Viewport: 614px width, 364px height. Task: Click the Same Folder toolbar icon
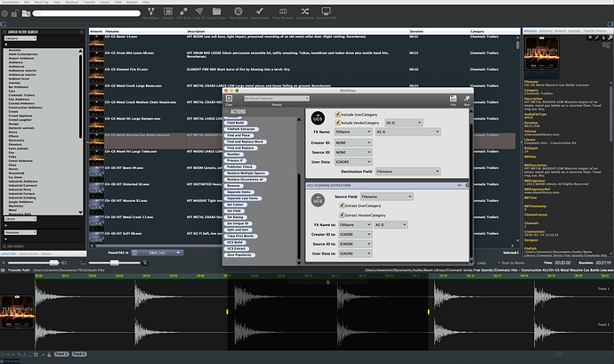pos(216,12)
